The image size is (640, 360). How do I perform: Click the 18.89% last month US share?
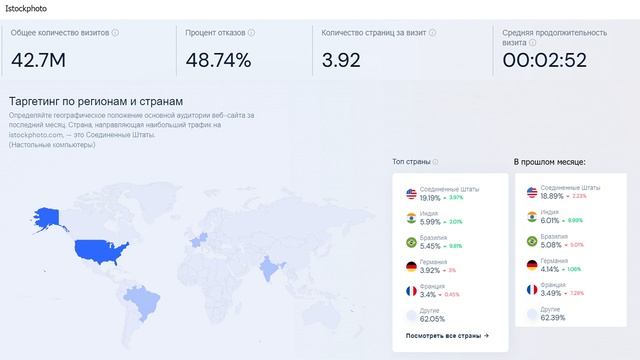pos(552,196)
